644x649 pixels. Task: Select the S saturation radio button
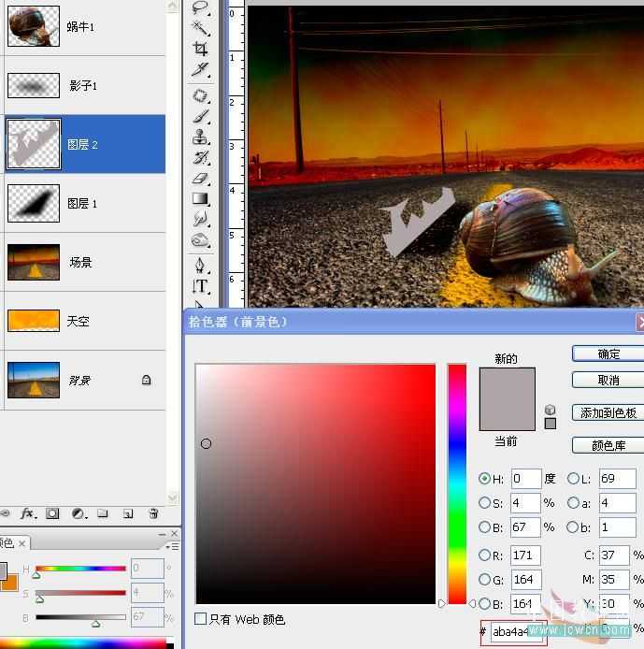point(484,502)
